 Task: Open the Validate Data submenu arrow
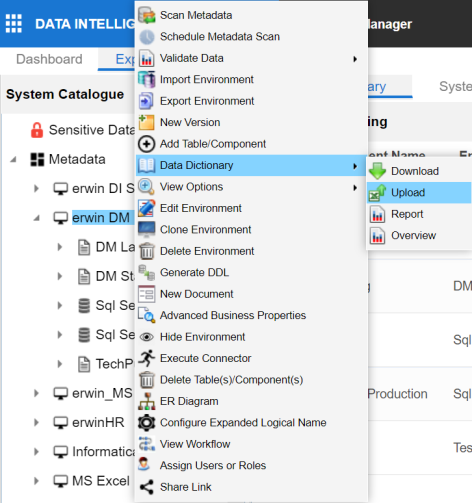[x=355, y=59]
